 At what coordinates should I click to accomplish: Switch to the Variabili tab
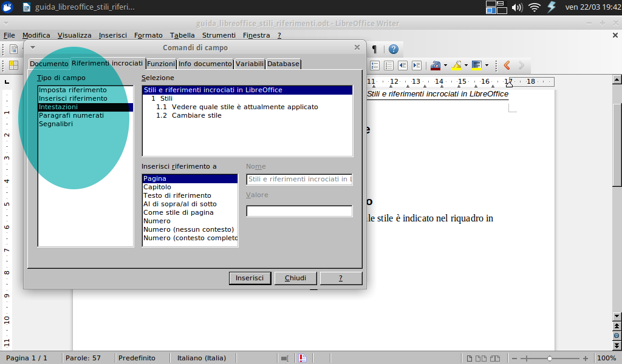250,64
